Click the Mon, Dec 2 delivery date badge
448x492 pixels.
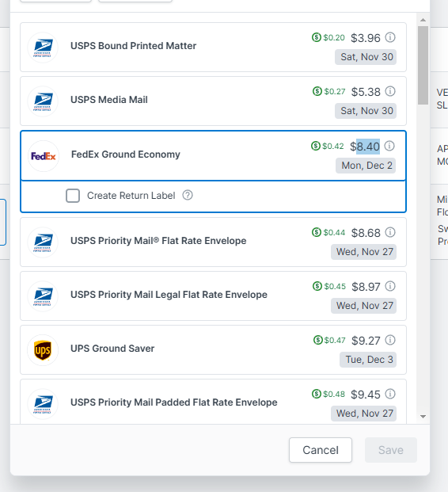[x=366, y=166]
